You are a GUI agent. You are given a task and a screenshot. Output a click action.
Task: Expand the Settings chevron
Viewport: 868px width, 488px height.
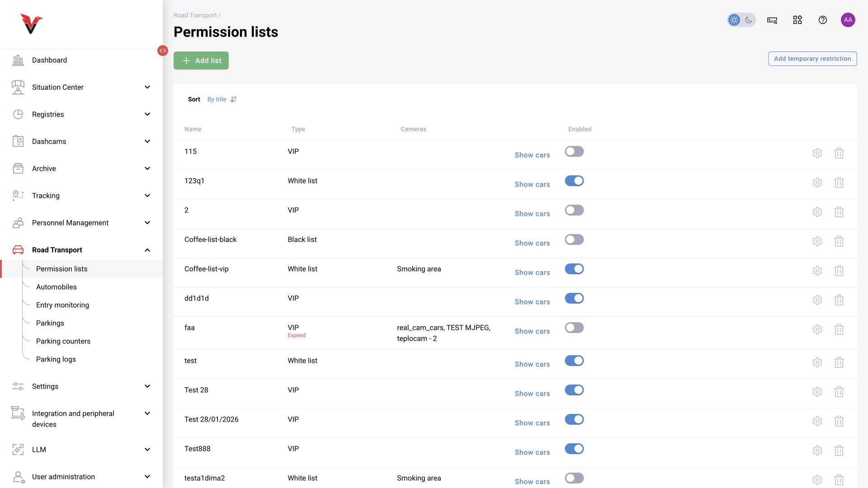pyautogui.click(x=147, y=386)
